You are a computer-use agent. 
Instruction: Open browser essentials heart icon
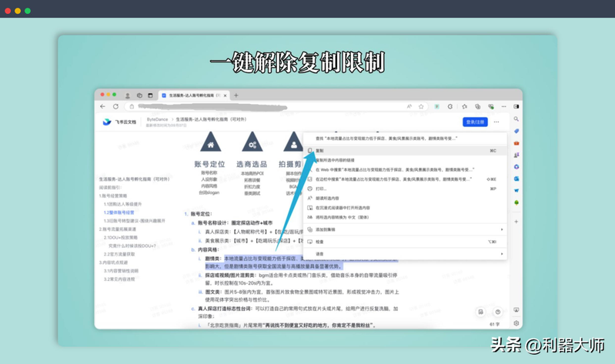click(490, 106)
